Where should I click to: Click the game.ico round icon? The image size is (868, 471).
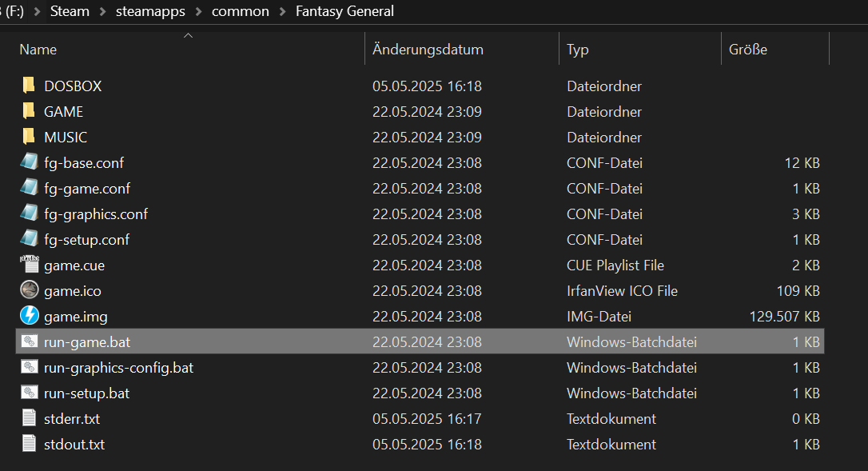click(x=30, y=289)
